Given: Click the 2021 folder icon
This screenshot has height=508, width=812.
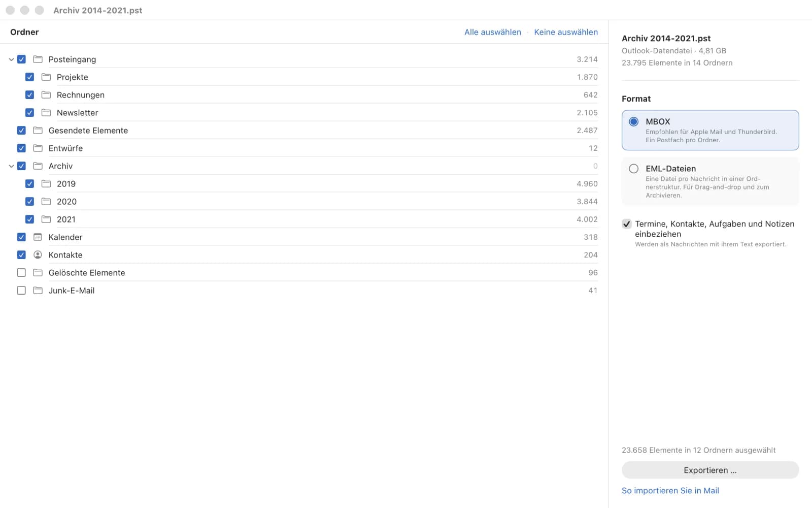Looking at the screenshot, I should [46, 219].
